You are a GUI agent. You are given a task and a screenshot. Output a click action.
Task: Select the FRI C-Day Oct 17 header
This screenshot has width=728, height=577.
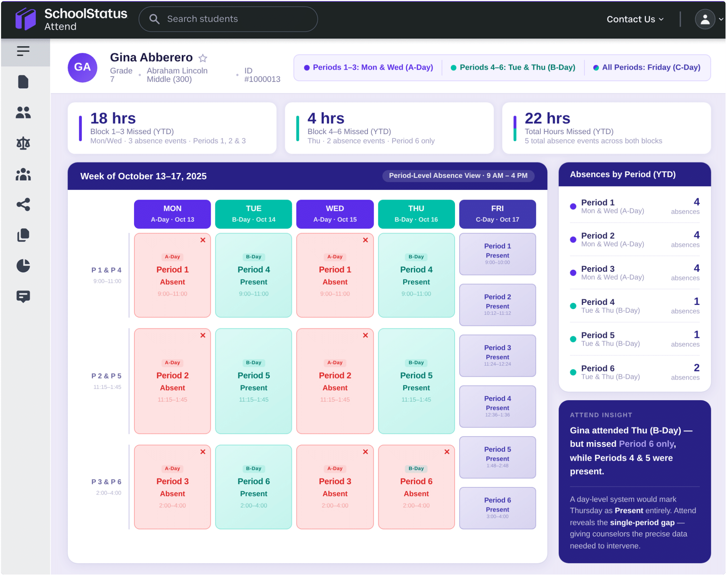tap(497, 214)
